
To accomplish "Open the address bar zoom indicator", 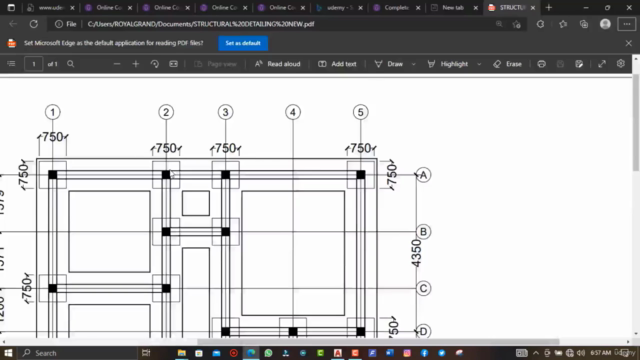I will click(499, 24).
